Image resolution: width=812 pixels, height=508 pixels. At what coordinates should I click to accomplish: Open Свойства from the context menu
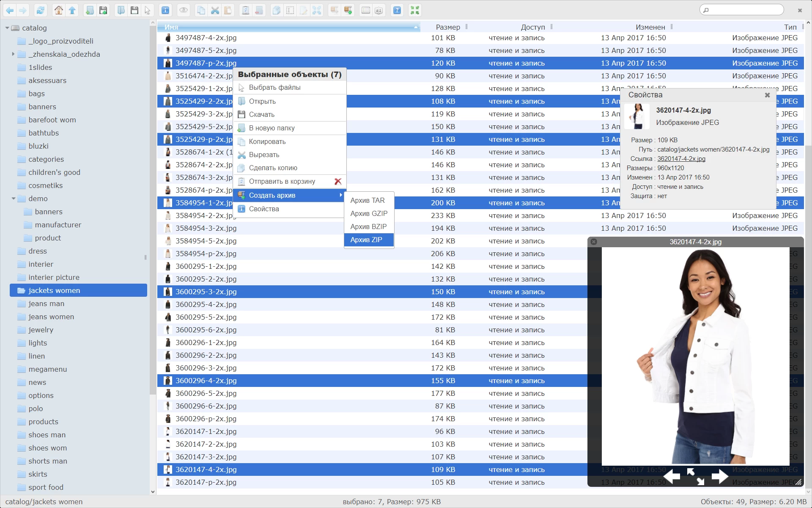pos(289,209)
